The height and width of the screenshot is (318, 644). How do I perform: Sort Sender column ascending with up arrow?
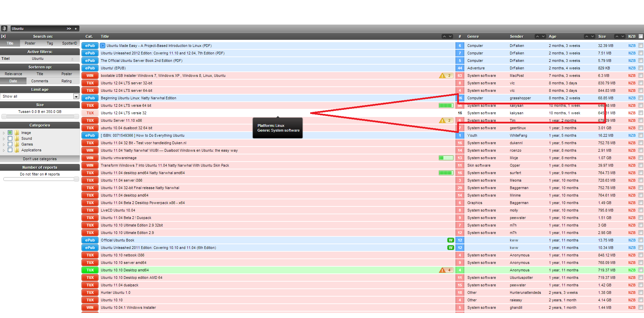(x=537, y=36)
